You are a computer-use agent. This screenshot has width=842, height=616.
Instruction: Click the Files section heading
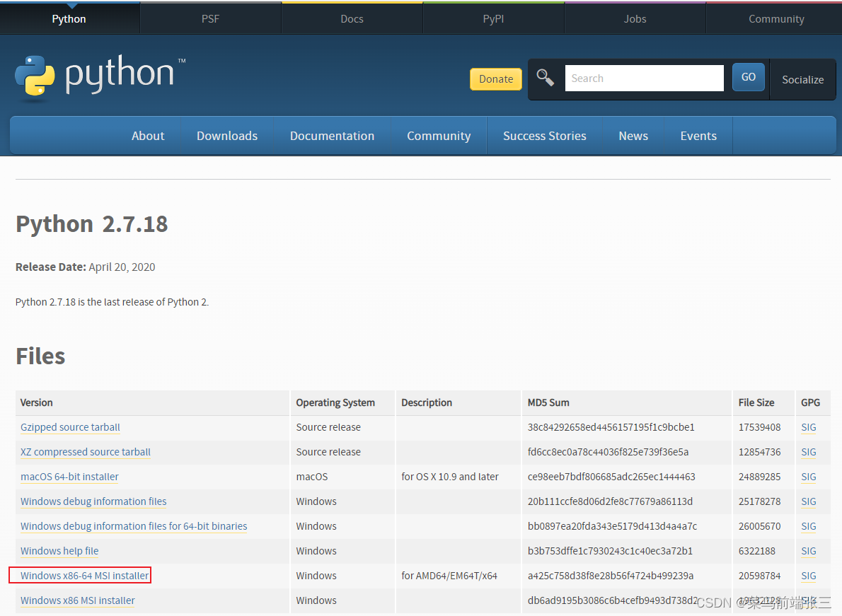[40, 356]
